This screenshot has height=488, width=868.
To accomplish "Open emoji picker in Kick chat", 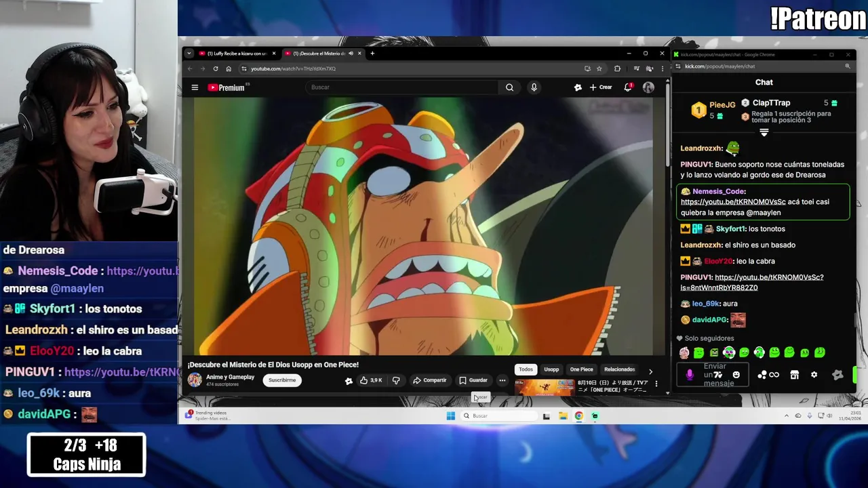I will [x=736, y=375].
